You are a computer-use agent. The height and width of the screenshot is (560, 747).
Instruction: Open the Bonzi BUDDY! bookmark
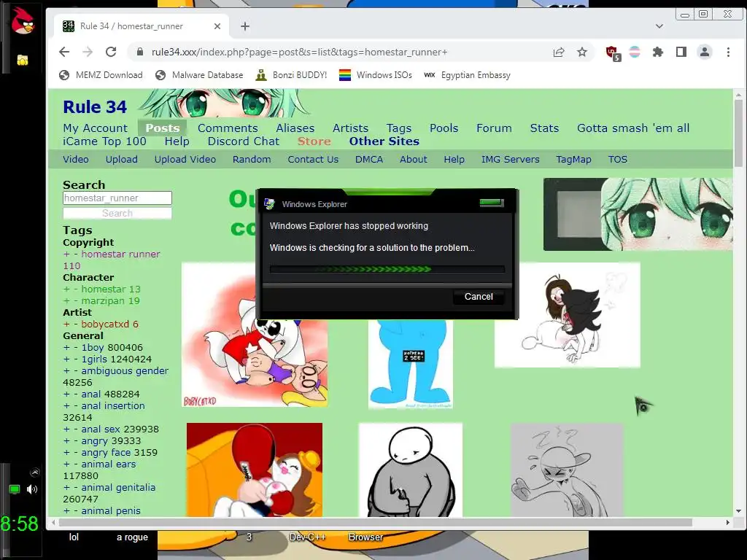pyautogui.click(x=291, y=75)
